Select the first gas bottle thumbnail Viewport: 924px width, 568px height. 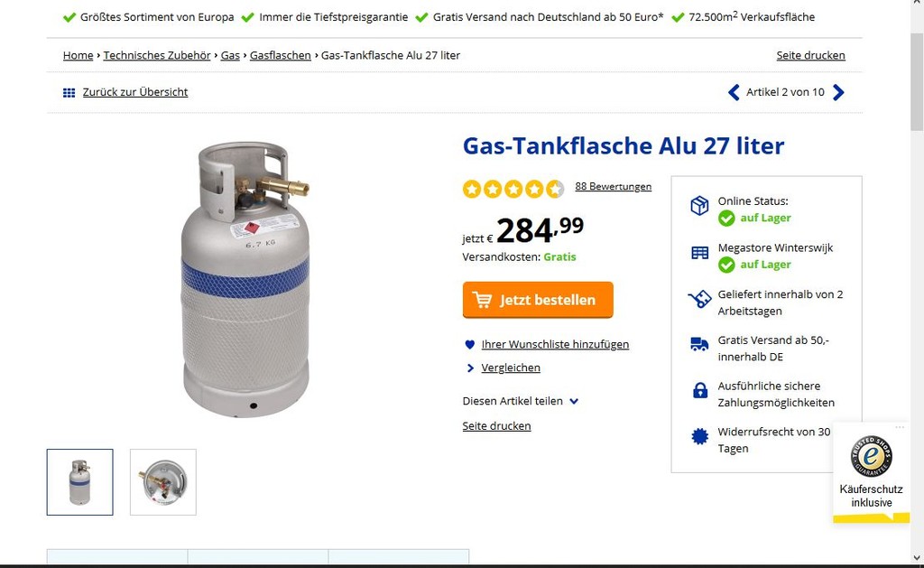tap(80, 482)
